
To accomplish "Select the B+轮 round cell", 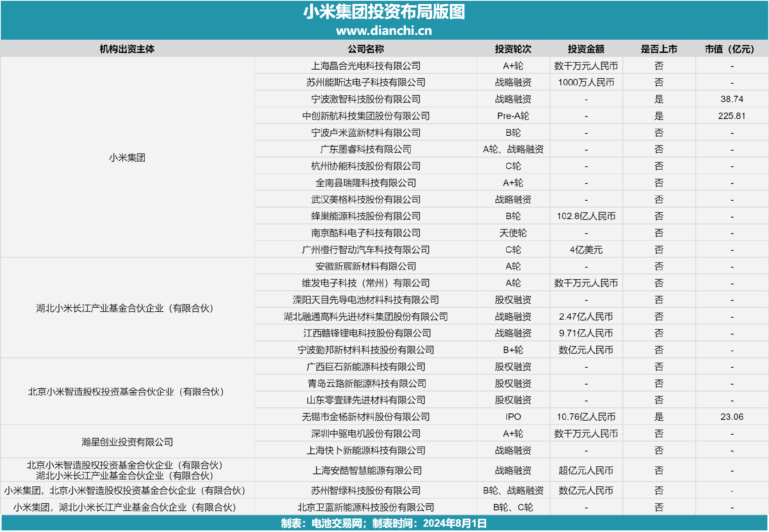I will click(x=513, y=350).
